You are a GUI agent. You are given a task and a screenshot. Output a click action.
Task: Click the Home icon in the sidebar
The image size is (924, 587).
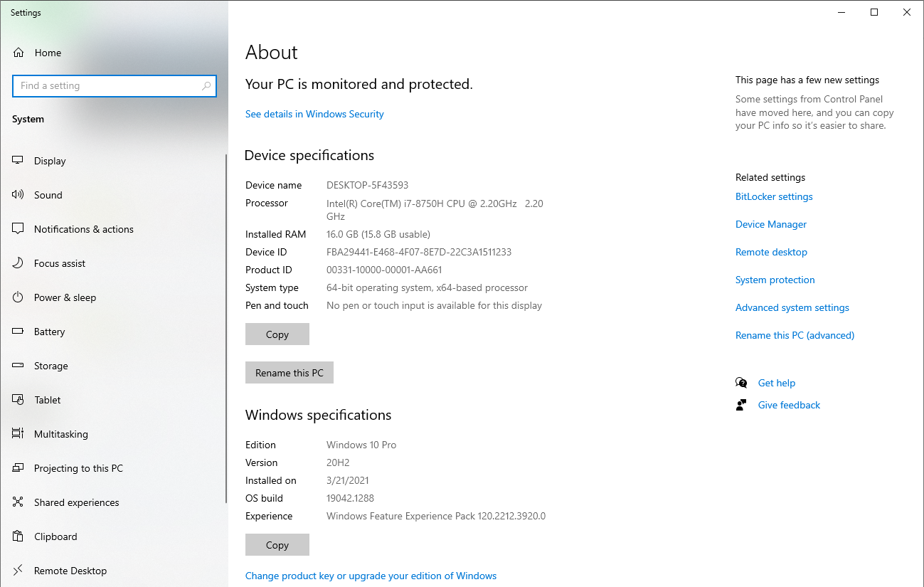pos(18,53)
